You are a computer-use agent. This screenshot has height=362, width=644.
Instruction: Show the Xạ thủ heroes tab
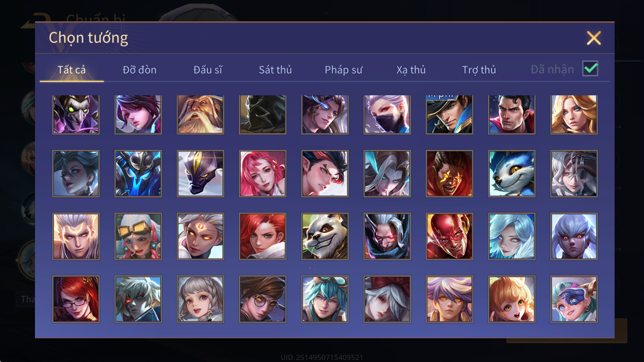tap(411, 70)
